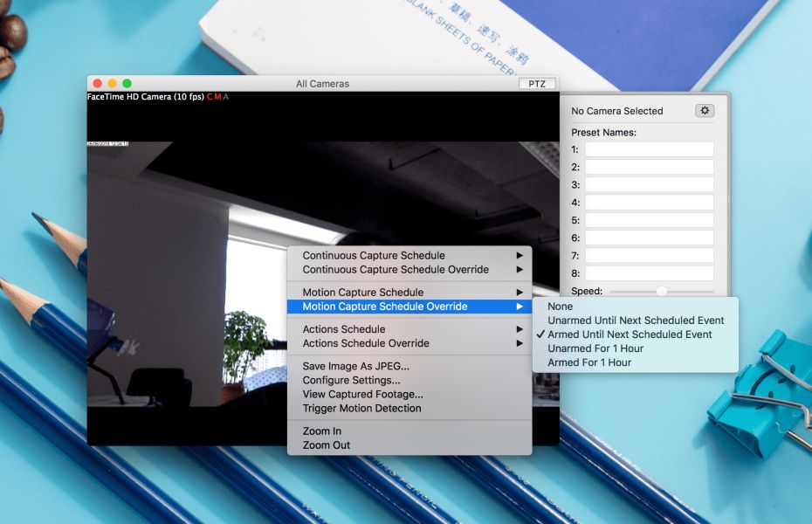
Task: Click the No Camera Selected label
Action: 616,111
